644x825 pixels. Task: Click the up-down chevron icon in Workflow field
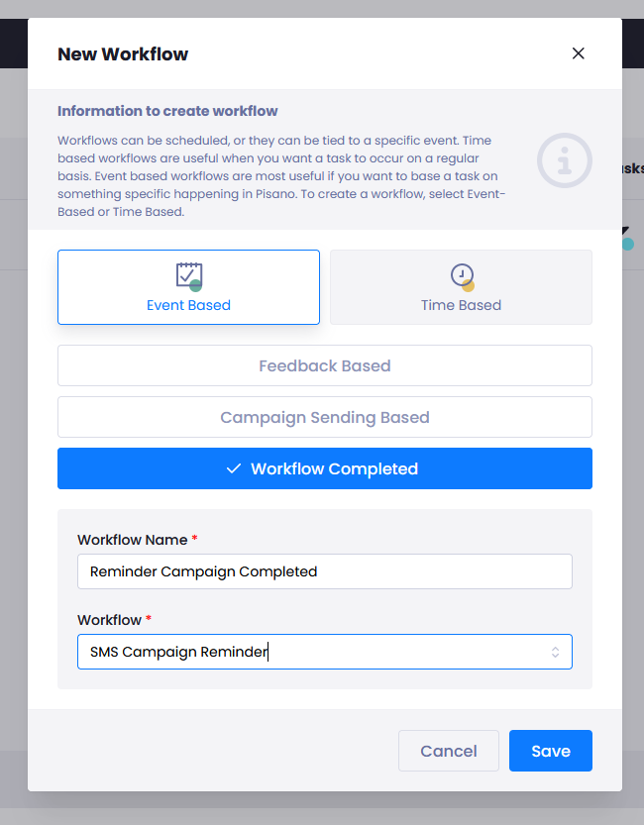(555, 652)
